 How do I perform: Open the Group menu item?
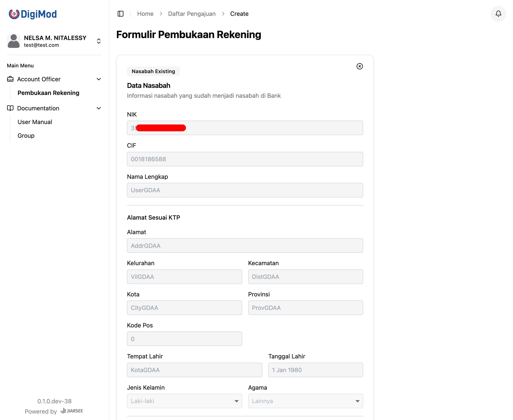tap(26, 136)
